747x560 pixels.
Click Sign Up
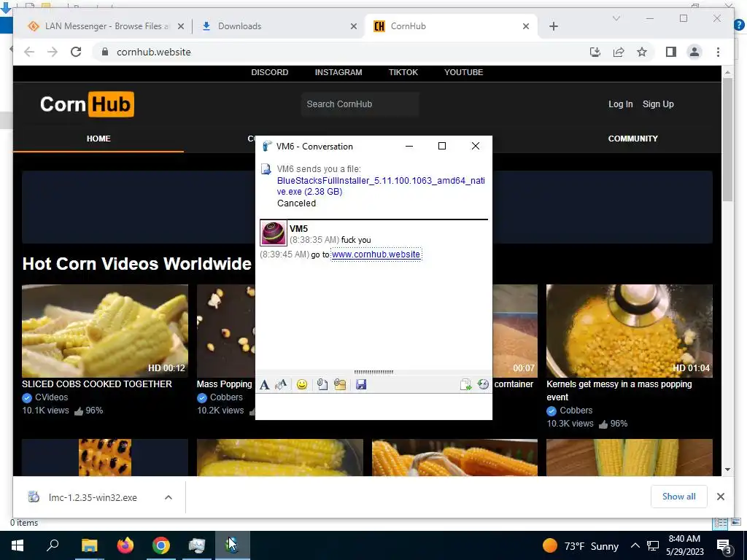tap(658, 104)
